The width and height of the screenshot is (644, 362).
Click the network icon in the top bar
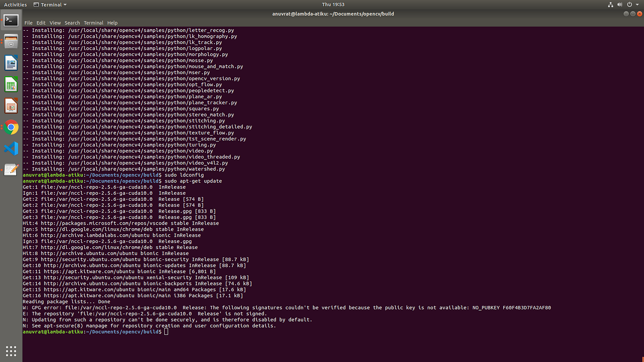click(610, 4)
